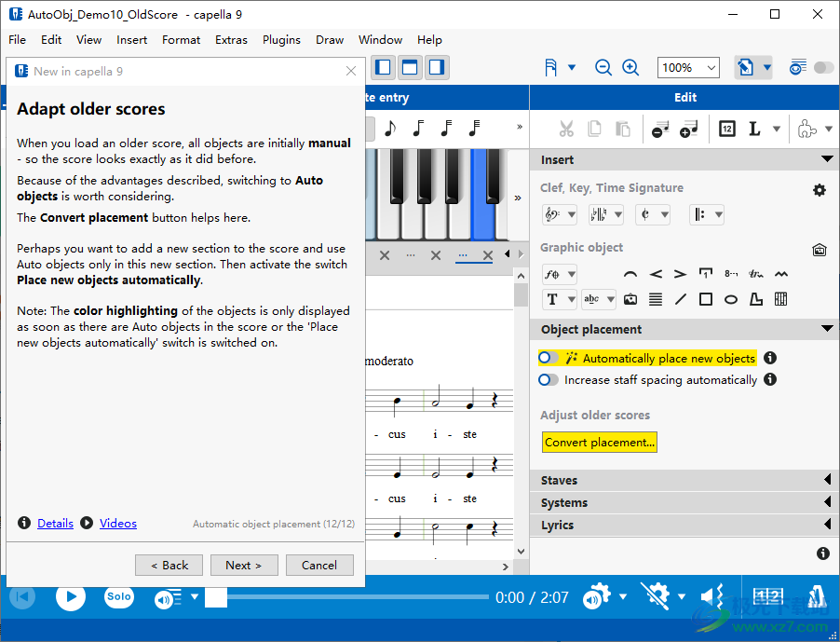Click the playback position slider track
This screenshot has width=840, height=642.
(354, 597)
